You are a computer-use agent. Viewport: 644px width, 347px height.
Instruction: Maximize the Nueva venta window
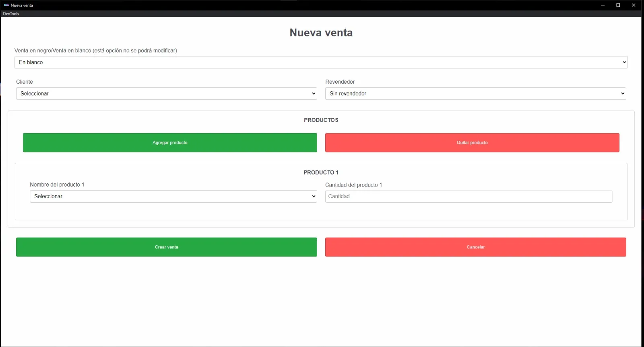click(x=618, y=5)
